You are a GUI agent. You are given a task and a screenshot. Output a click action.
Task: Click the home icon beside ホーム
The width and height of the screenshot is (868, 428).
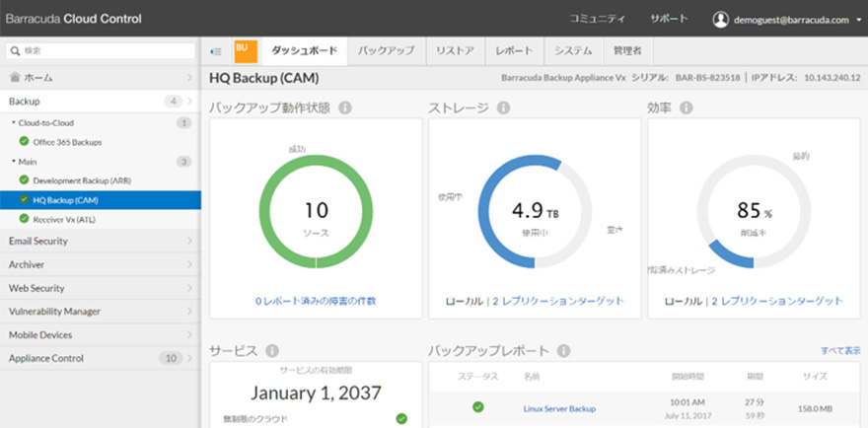tap(15, 78)
